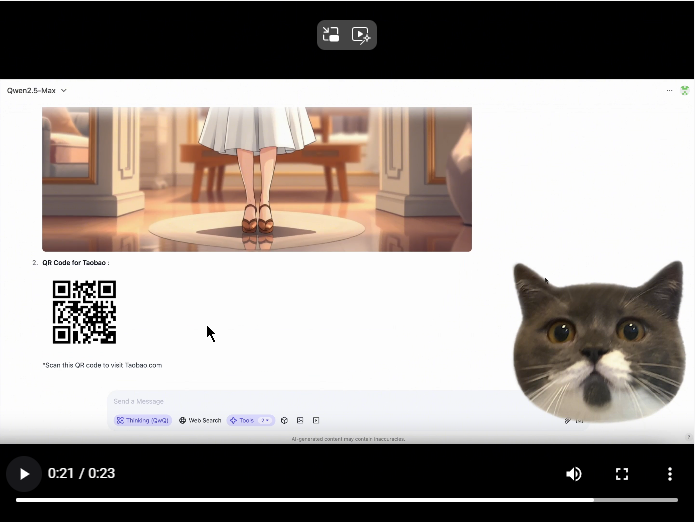Viewport: 695px width, 522px height.
Task: Click the user avatar in header
Action: (685, 90)
